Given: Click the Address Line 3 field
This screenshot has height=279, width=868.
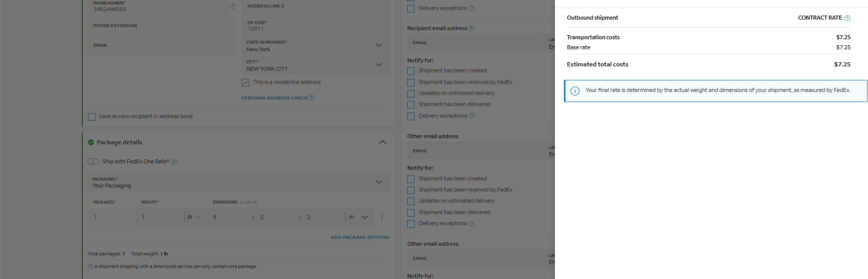Looking at the screenshot, I should pos(316,6).
